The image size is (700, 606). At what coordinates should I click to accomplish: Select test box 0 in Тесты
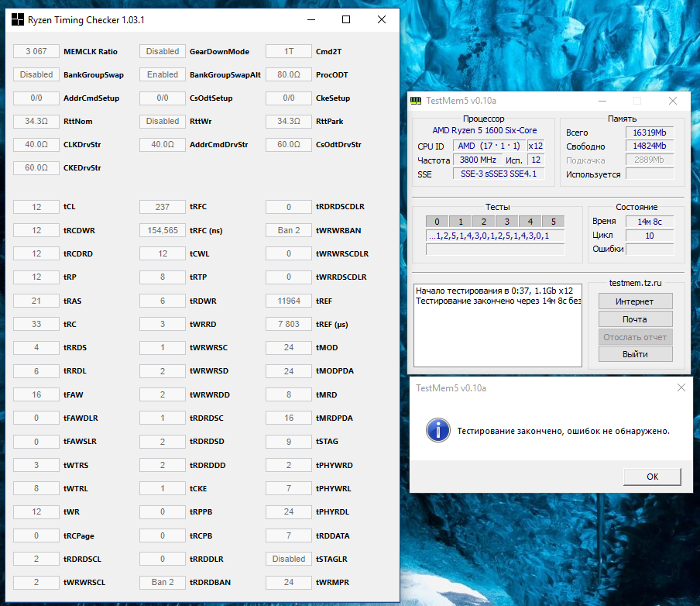(437, 221)
